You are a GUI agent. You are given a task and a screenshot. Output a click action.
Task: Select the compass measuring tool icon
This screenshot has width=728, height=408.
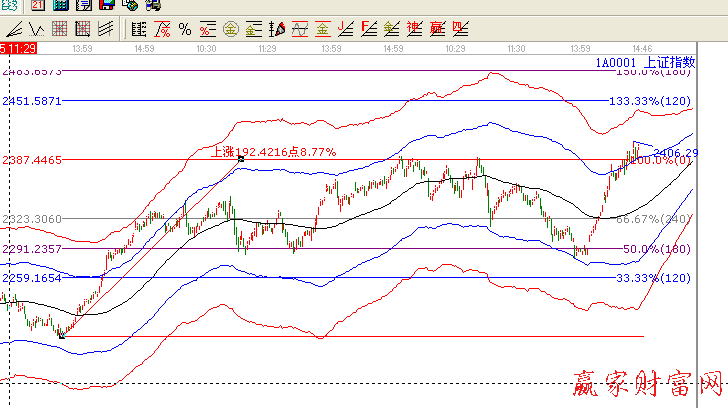click(x=278, y=29)
